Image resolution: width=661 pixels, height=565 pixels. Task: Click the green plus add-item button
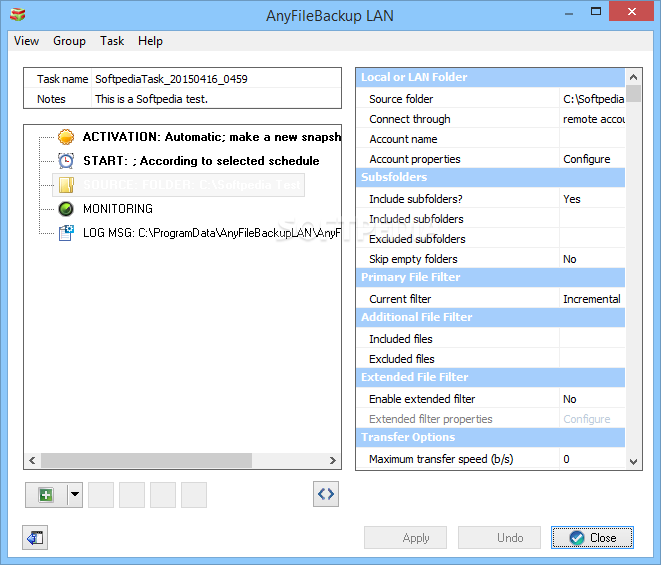click(x=46, y=495)
